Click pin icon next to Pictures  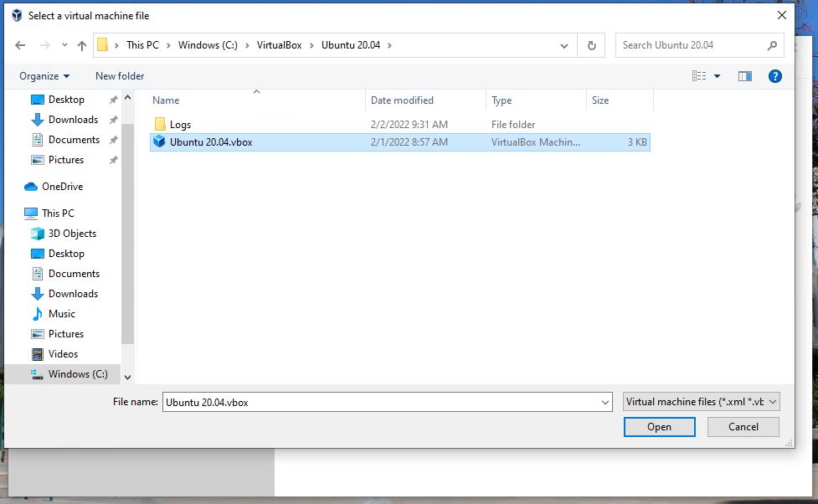click(113, 160)
